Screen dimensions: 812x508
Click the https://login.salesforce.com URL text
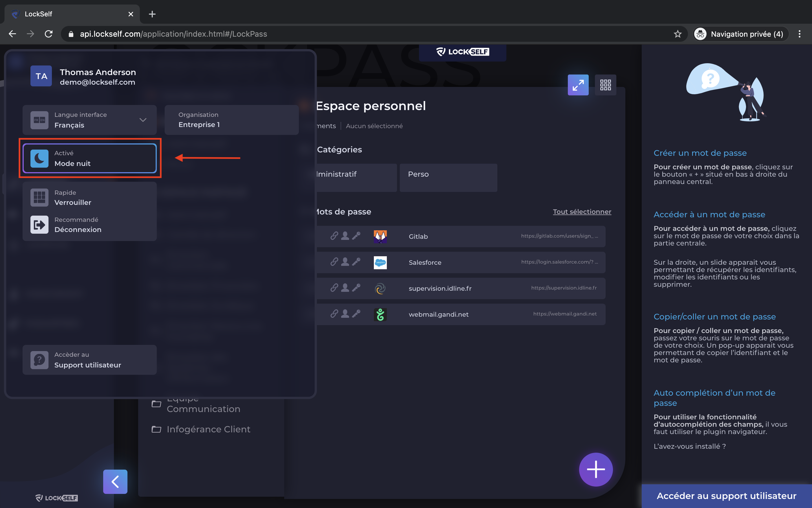coord(559,262)
